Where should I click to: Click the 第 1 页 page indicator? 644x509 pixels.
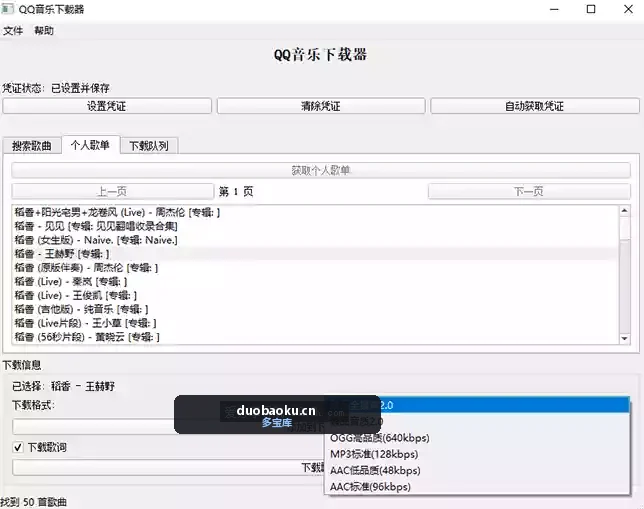(x=236, y=191)
